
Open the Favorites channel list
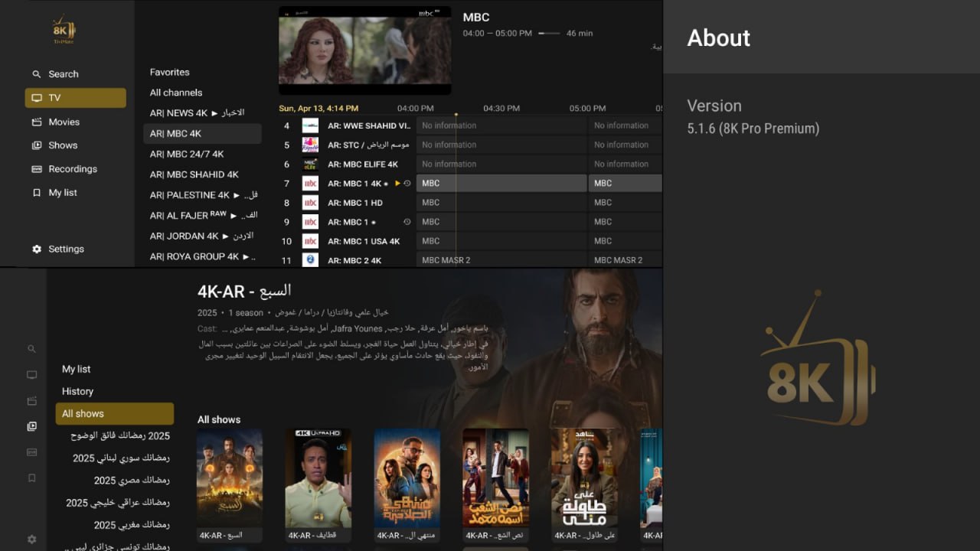(x=169, y=72)
